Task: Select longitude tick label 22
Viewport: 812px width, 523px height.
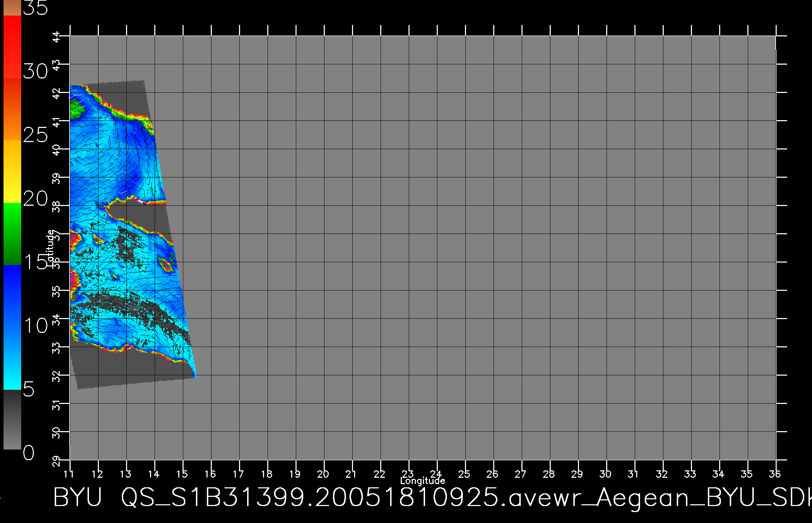Action: coord(380,474)
